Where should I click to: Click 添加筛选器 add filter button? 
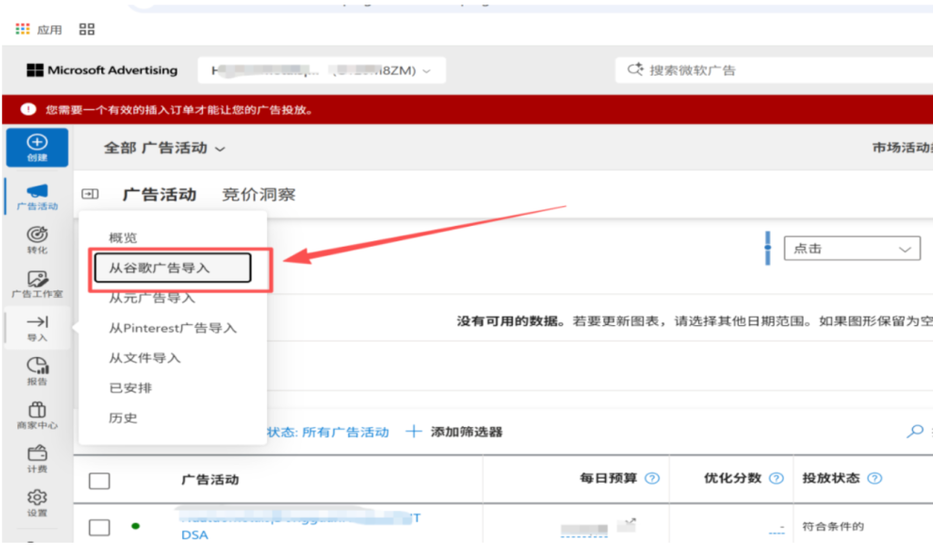[455, 432]
